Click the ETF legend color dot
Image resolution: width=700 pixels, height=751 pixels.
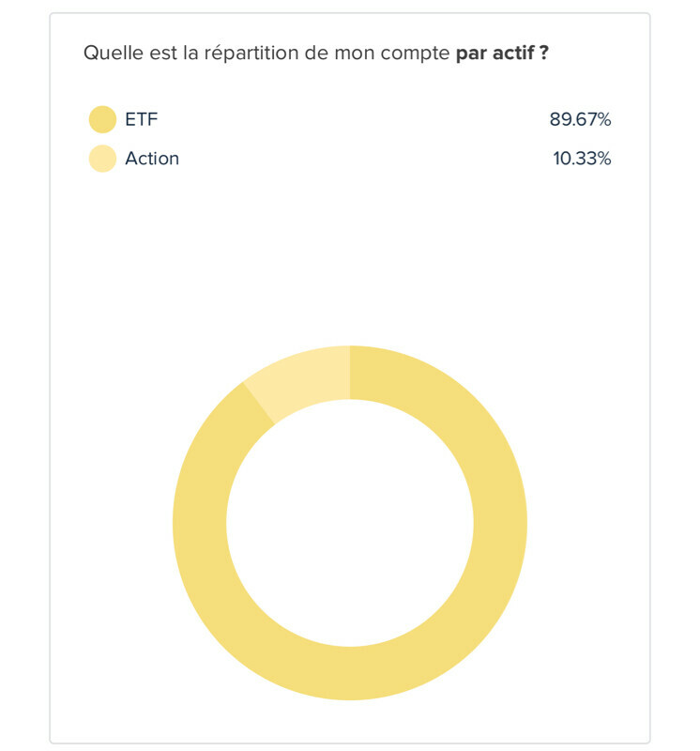(x=101, y=119)
